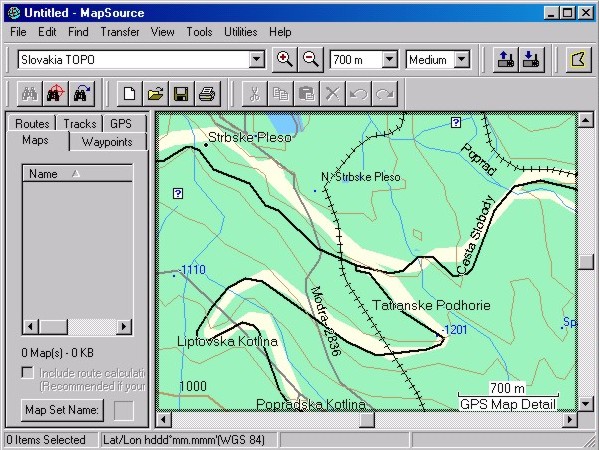This screenshot has height=450, width=599.
Task: Click the zoom in magnifier icon
Action: tap(285, 60)
